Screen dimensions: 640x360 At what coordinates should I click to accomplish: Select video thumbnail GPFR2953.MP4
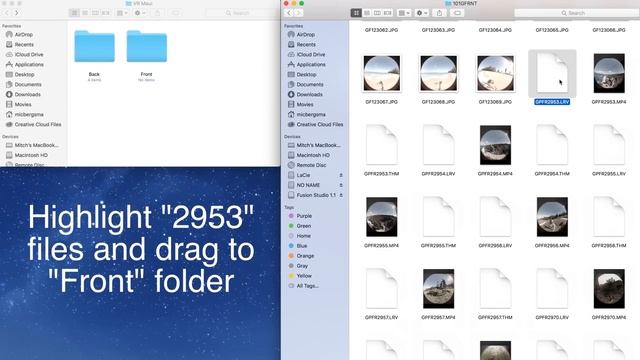(609, 73)
